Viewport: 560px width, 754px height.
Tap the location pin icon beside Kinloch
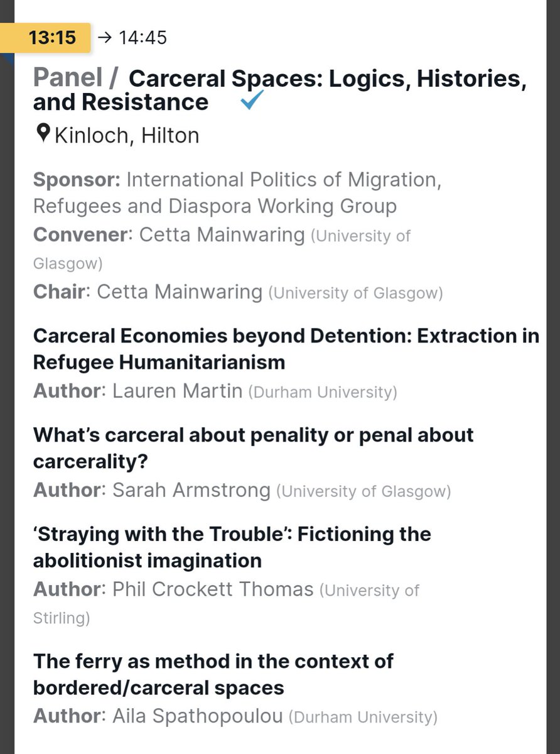coord(43,134)
